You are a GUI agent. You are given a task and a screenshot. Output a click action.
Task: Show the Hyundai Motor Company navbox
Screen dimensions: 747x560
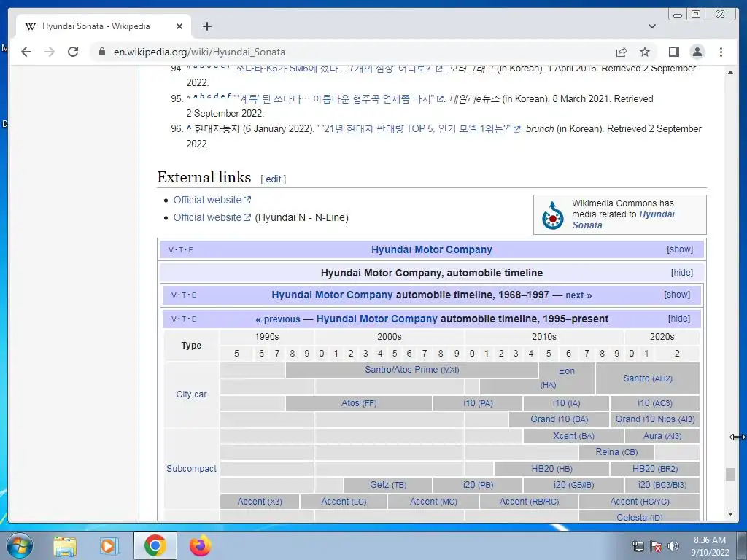pos(680,249)
